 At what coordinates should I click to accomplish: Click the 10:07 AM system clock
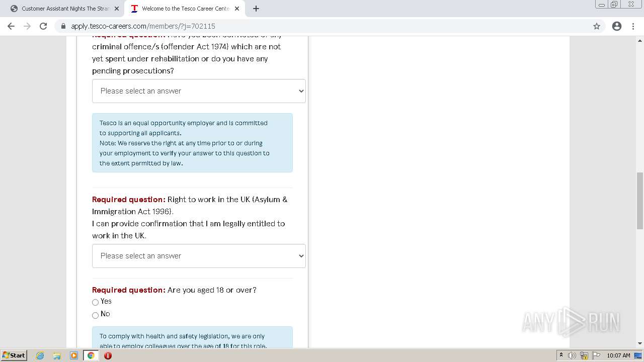click(618, 355)
